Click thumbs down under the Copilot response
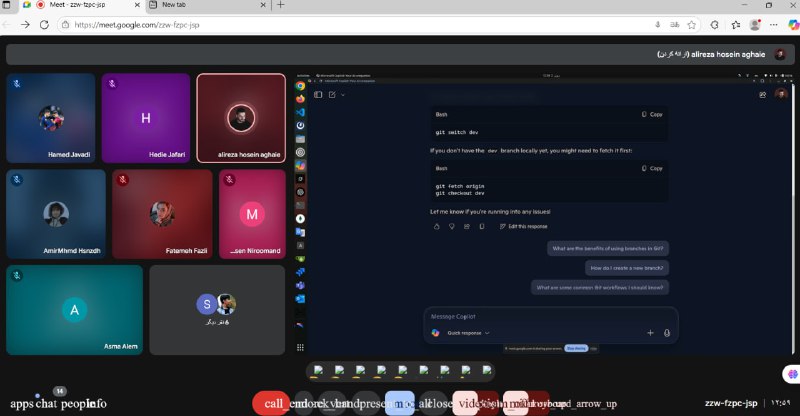Viewport: 800px width, 416px height. tap(452, 226)
